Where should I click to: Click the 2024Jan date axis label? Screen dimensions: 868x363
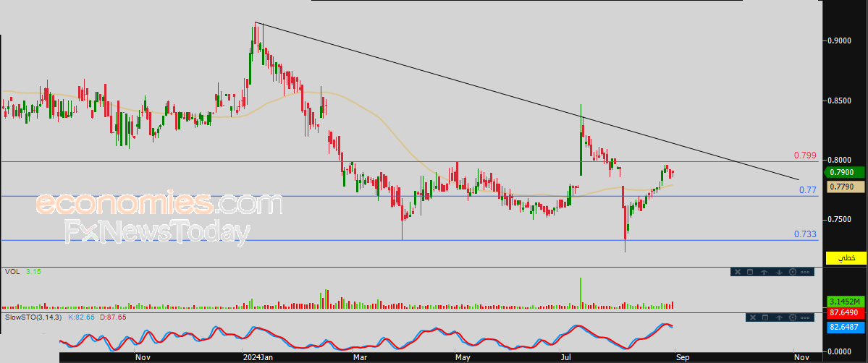tap(258, 357)
